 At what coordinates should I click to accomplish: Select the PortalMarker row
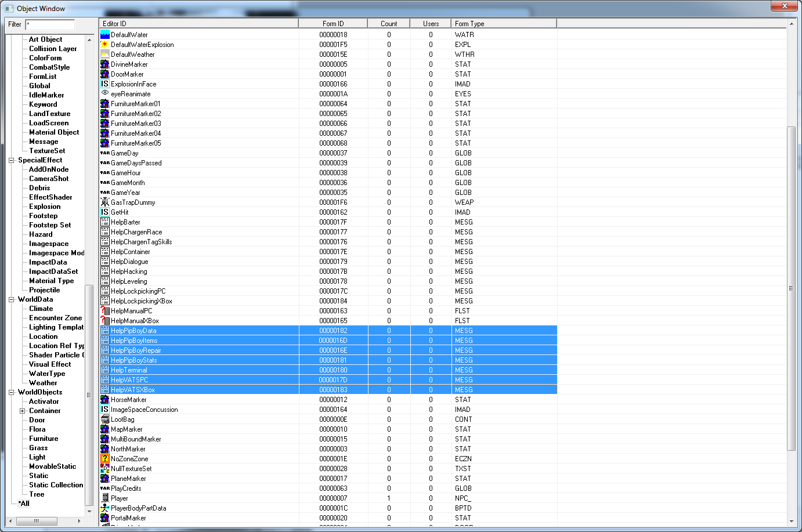(328, 518)
